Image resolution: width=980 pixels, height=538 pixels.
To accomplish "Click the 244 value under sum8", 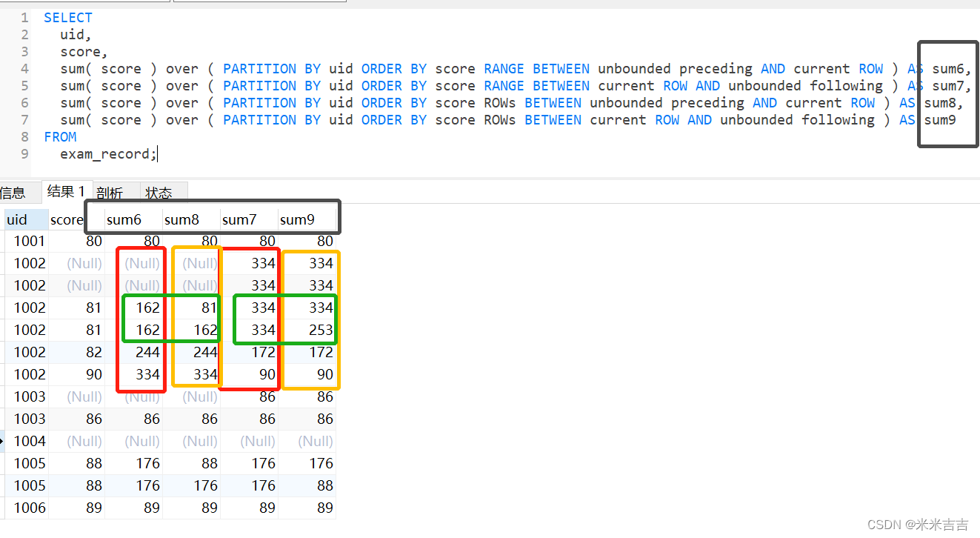I will 205,352.
